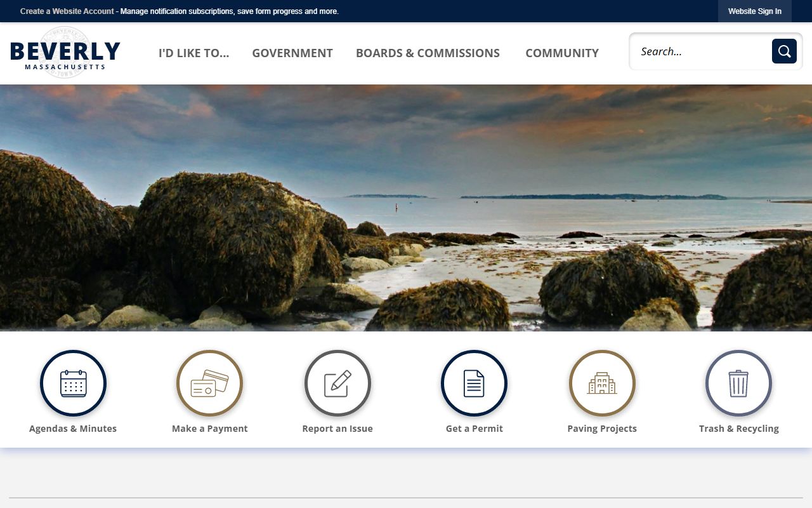Click the Beverly Massachusetts logo

(x=65, y=53)
